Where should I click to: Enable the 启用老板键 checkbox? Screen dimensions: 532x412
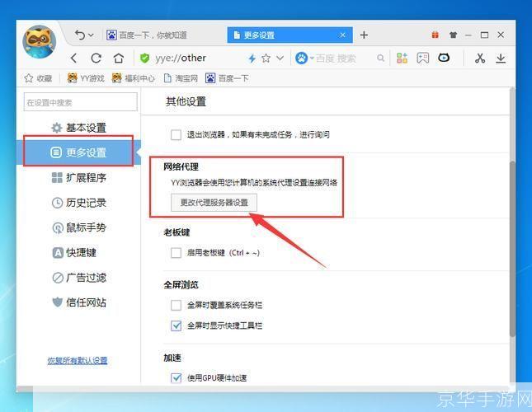tap(176, 253)
